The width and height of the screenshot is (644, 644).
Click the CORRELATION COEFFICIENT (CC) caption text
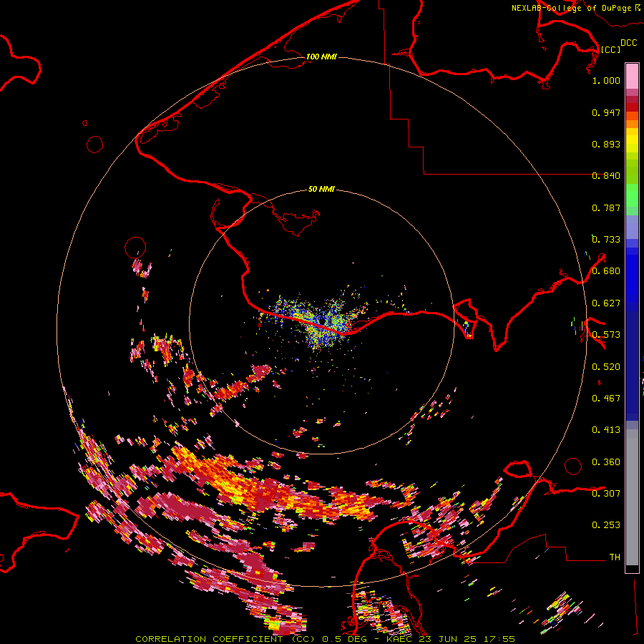(225, 639)
